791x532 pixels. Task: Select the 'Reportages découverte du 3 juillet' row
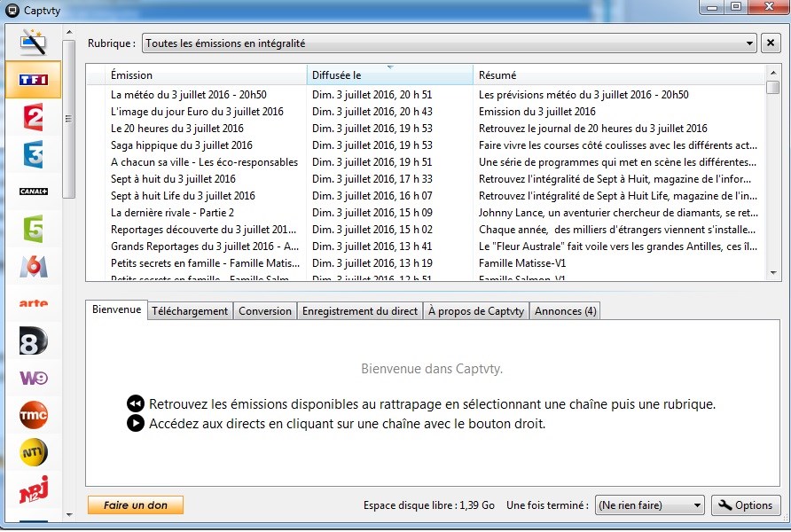click(427, 230)
